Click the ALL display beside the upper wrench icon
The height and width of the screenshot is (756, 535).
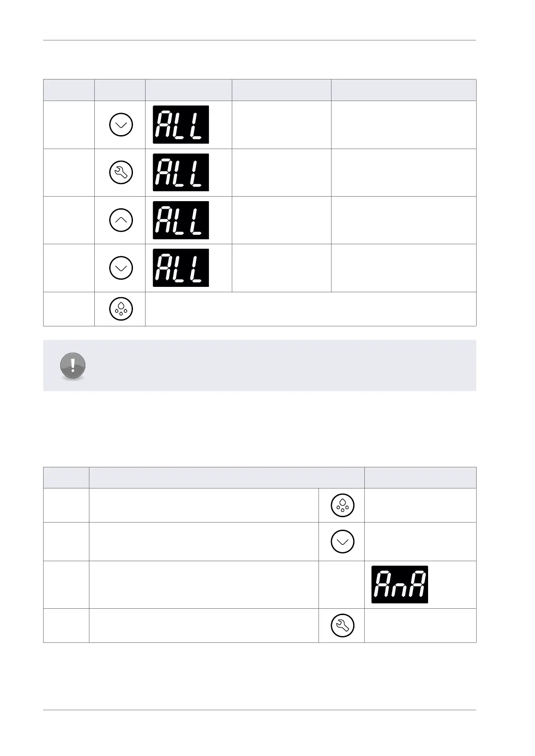point(181,172)
